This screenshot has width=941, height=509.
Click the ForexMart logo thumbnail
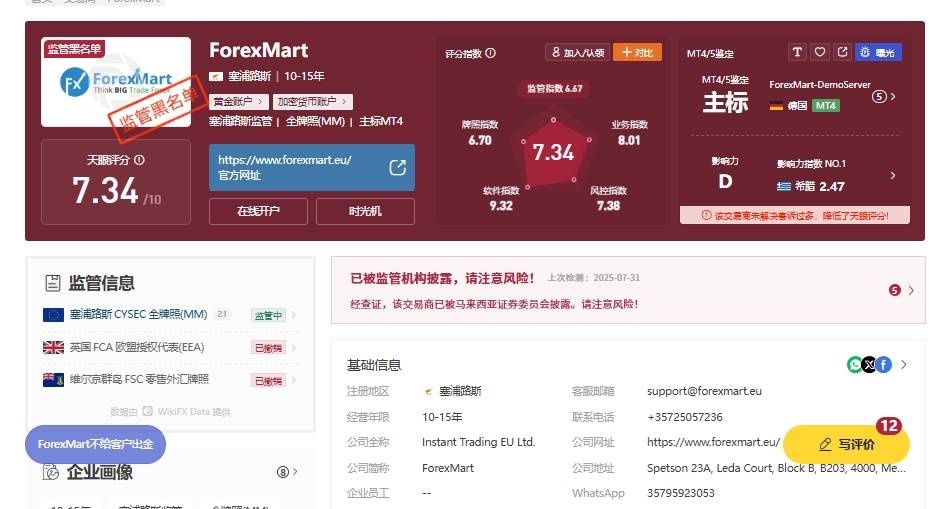(x=116, y=82)
